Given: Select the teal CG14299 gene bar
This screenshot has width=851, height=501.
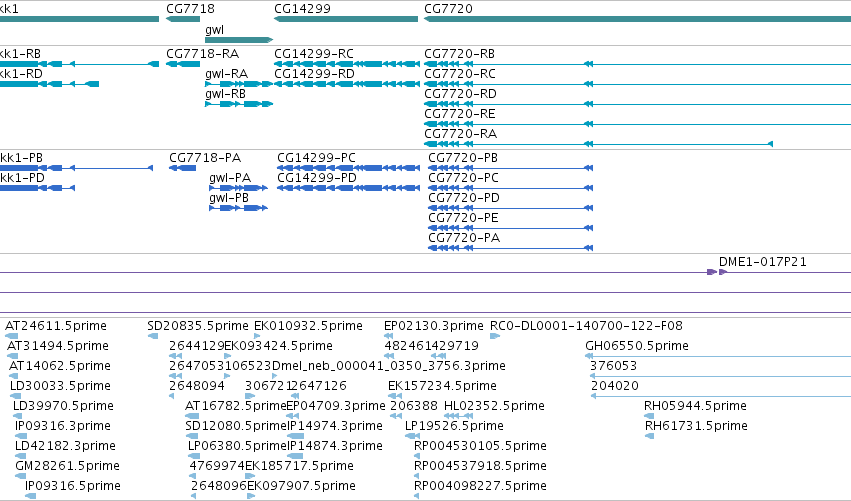Looking at the screenshot, I should (346, 19).
